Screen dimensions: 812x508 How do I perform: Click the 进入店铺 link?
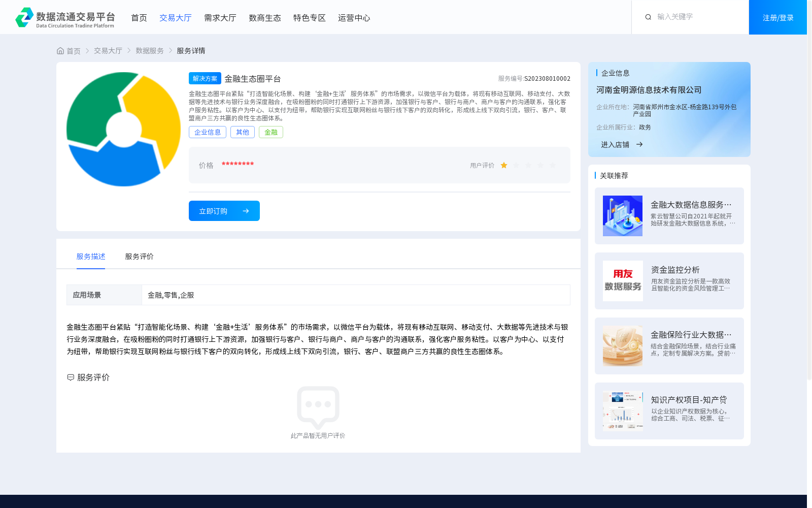tap(615, 145)
